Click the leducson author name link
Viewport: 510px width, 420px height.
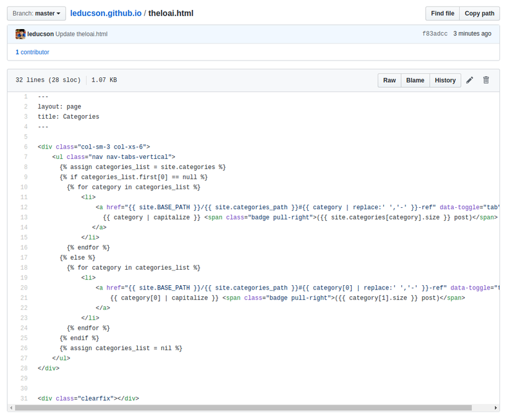click(40, 34)
